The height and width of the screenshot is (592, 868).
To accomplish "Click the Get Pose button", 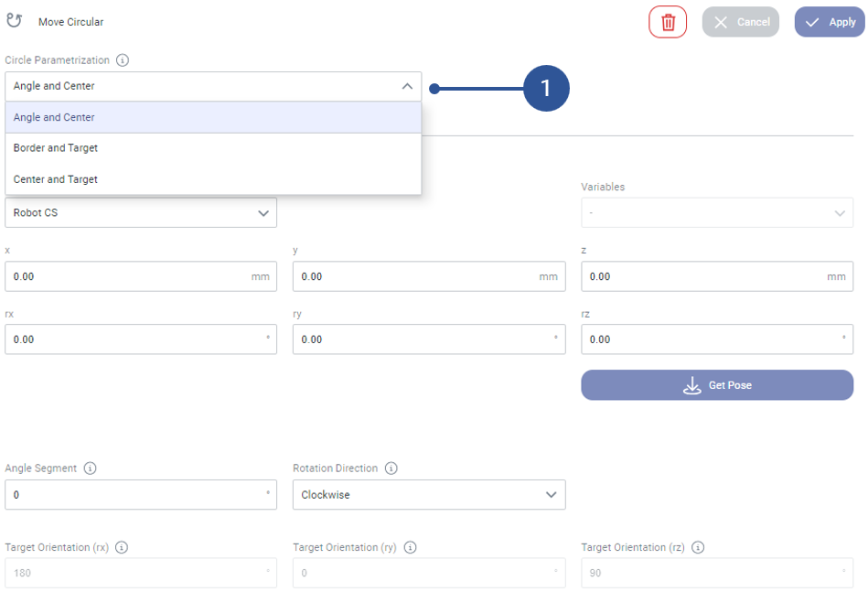I will pyautogui.click(x=717, y=385).
